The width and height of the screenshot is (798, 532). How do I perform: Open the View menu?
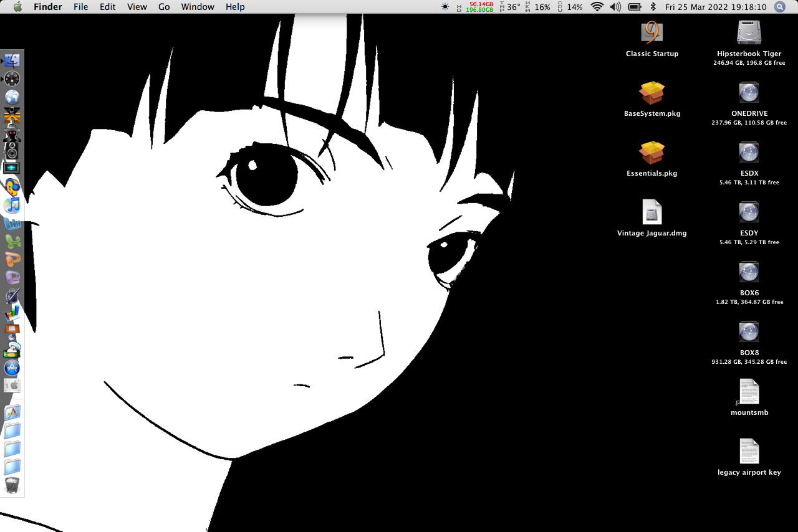tap(137, 7)
